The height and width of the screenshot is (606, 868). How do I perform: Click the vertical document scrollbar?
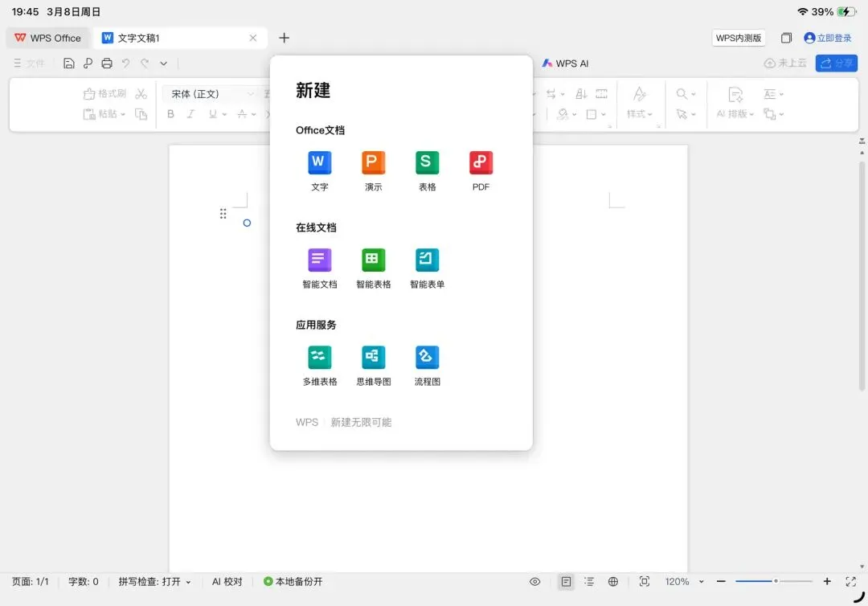862,276
